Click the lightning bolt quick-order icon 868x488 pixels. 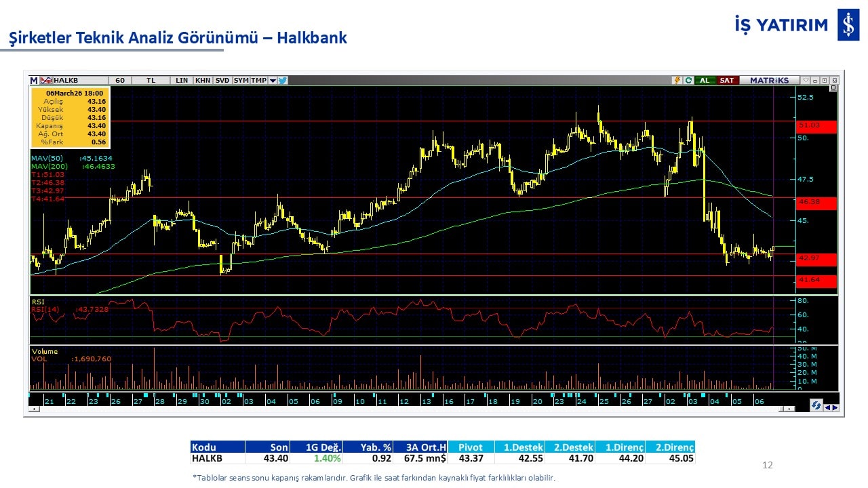tap(676, 80)
